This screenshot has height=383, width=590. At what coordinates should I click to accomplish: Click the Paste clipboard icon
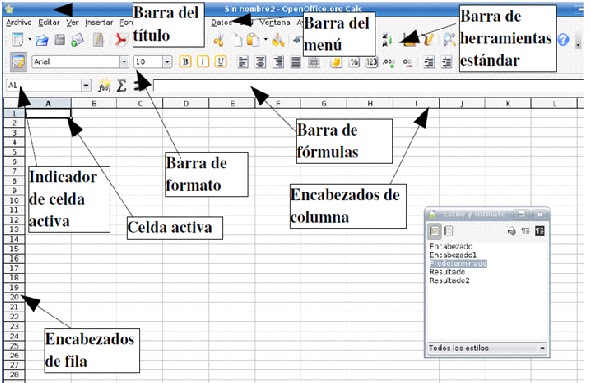pos(253,40)
